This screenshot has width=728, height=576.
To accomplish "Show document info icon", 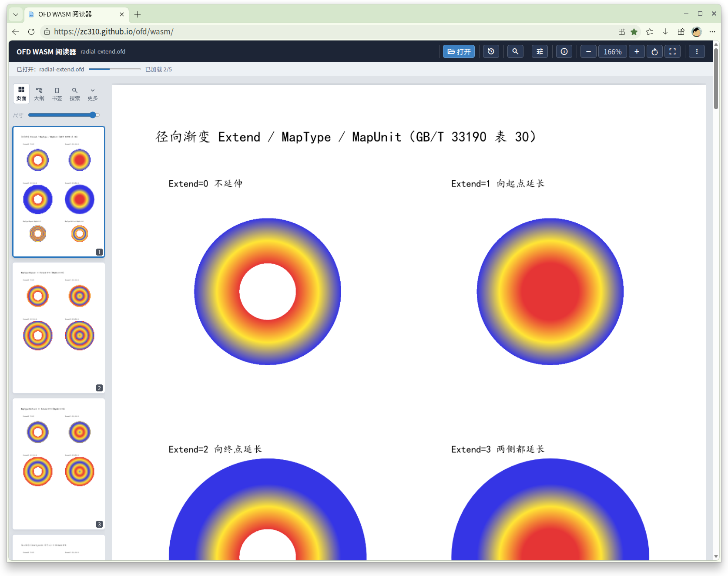I will 564,51.
